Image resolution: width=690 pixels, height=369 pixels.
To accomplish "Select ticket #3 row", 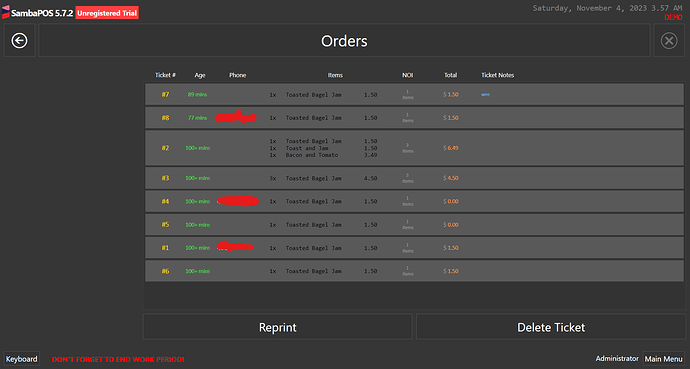I will tap(415, 178).
